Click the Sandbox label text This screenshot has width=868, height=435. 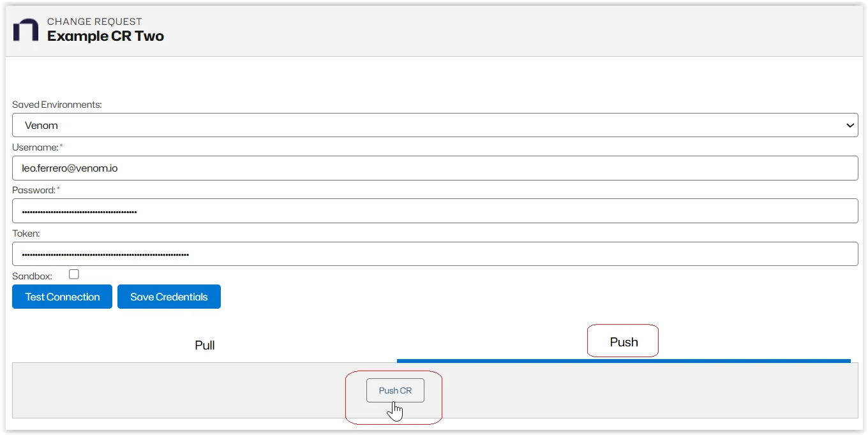[32, 276]
